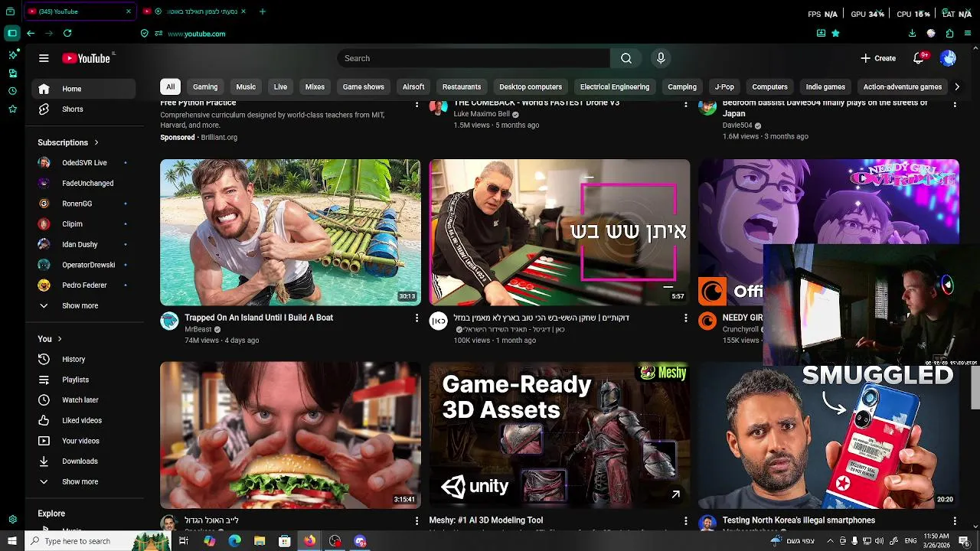
Task: Select the Game shows chip
Action: pyautogui.click(x=363, y=86)
